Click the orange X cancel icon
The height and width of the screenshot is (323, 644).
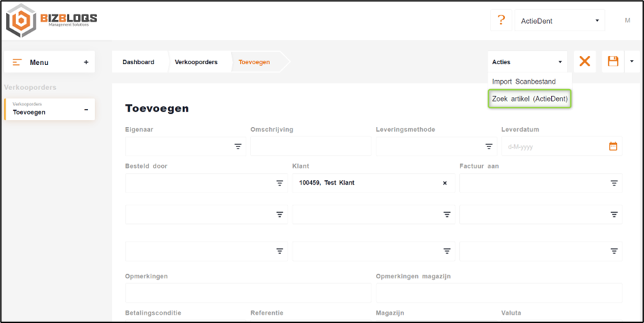(x=585, y=61)
